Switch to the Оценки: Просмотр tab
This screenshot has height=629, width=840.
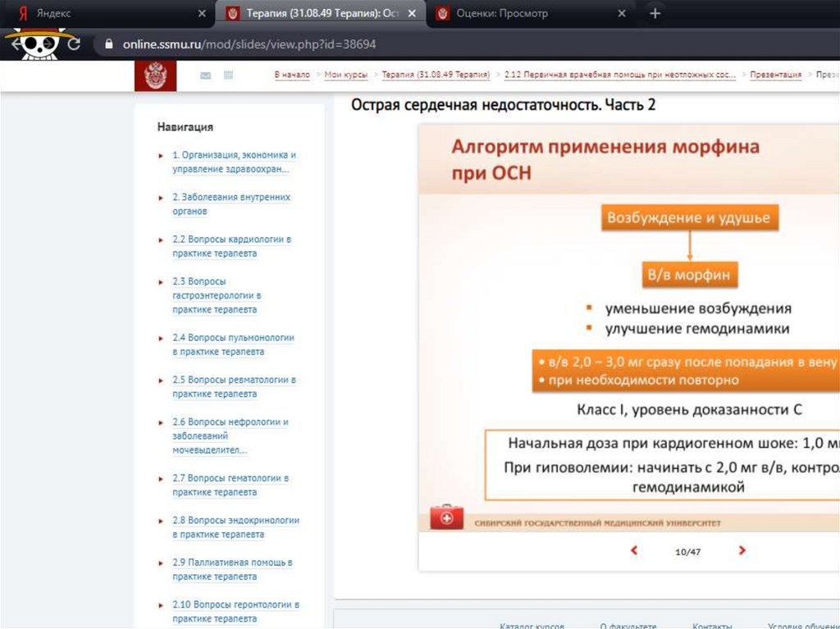(530, 13)
